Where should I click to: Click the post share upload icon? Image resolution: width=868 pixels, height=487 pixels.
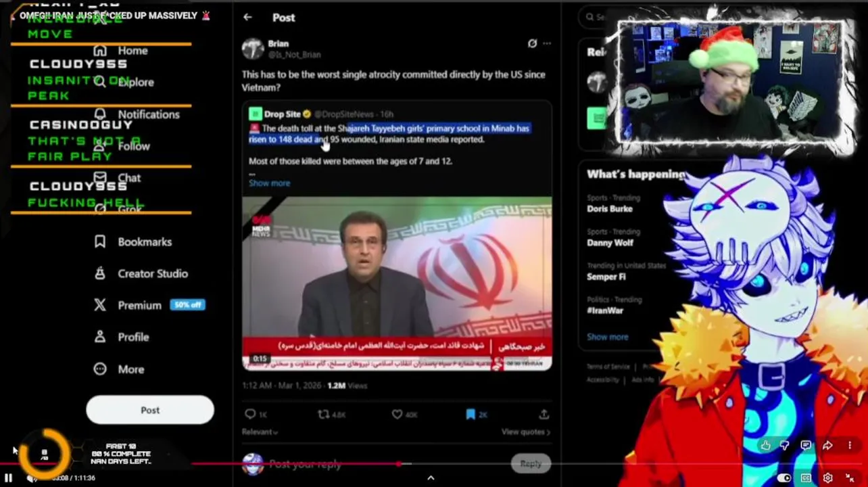544,415
